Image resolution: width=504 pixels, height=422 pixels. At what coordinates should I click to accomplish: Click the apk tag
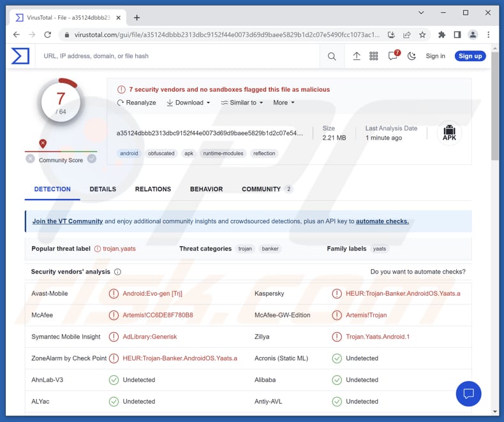(189, 154)
